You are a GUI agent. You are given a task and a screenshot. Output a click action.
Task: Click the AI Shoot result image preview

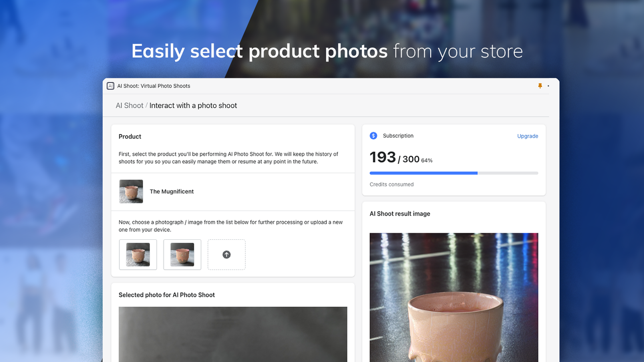(454, 297)
